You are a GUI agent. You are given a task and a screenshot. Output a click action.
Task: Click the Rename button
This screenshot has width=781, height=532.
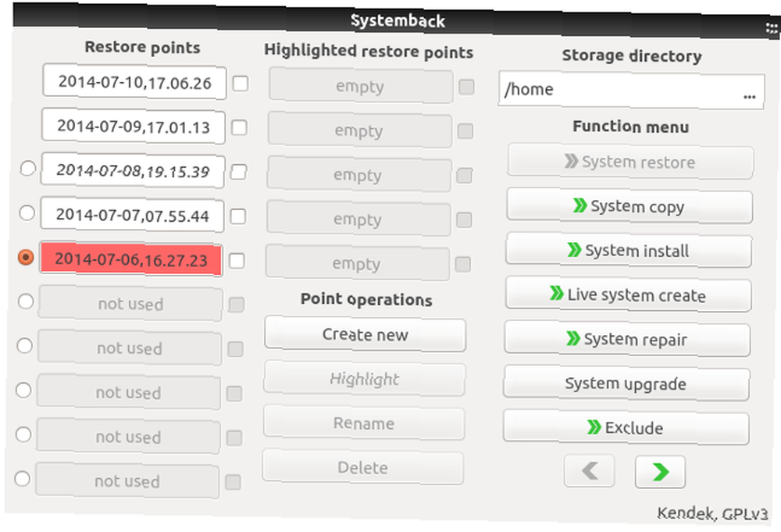click(x=364, y=423)
